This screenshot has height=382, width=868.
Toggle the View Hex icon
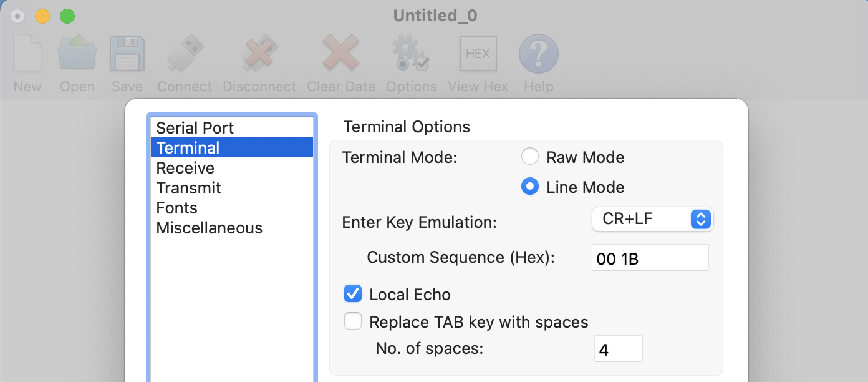tap(478, 54)
